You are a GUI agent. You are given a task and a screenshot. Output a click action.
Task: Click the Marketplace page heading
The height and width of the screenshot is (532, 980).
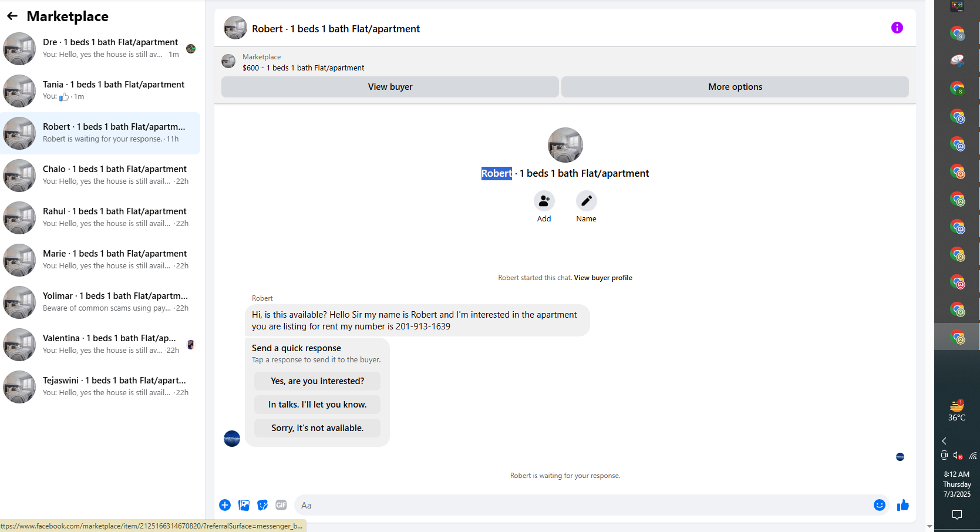point(68,16)
